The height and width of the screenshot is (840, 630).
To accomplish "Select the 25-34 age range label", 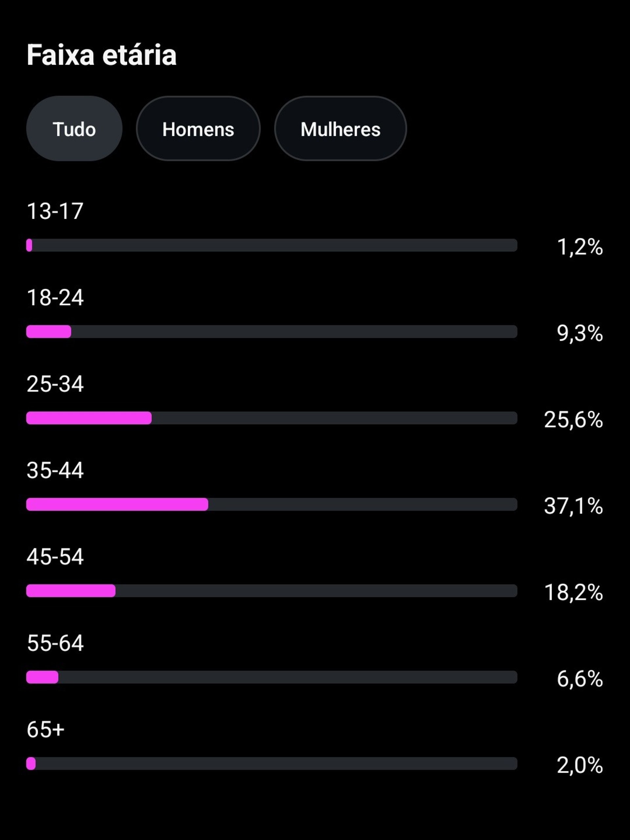I will click(x=55, y=384).
